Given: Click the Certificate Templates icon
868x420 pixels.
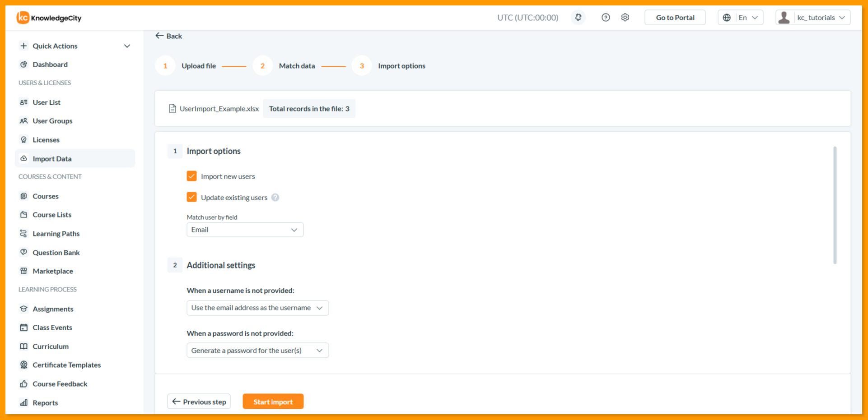Looking at the screenshot, I should (24, 365).
